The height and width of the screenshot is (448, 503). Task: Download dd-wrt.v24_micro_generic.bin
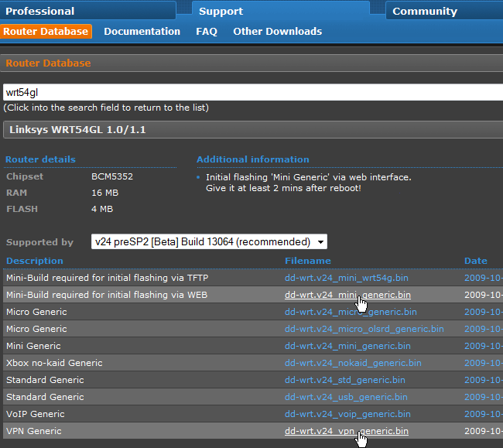coord(351,312)
